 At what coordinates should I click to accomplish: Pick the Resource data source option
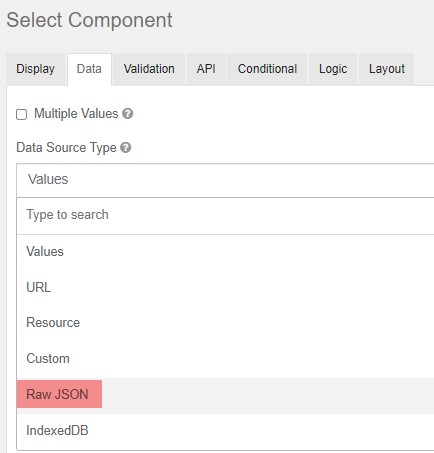(225, 323)
